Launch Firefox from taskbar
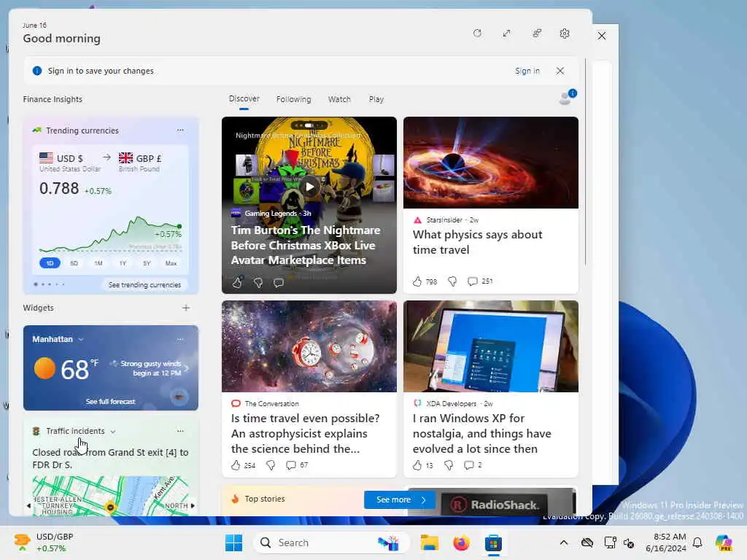The height and width of the screenshot is (560, 747). coord(461,542)
